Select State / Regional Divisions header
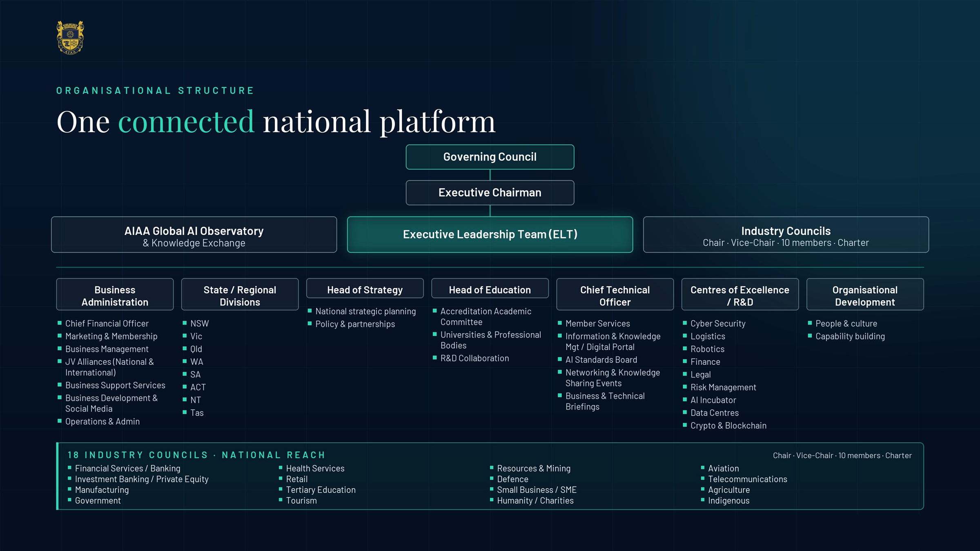This screenshot has width=980, height=551. [x=240, y=294]
